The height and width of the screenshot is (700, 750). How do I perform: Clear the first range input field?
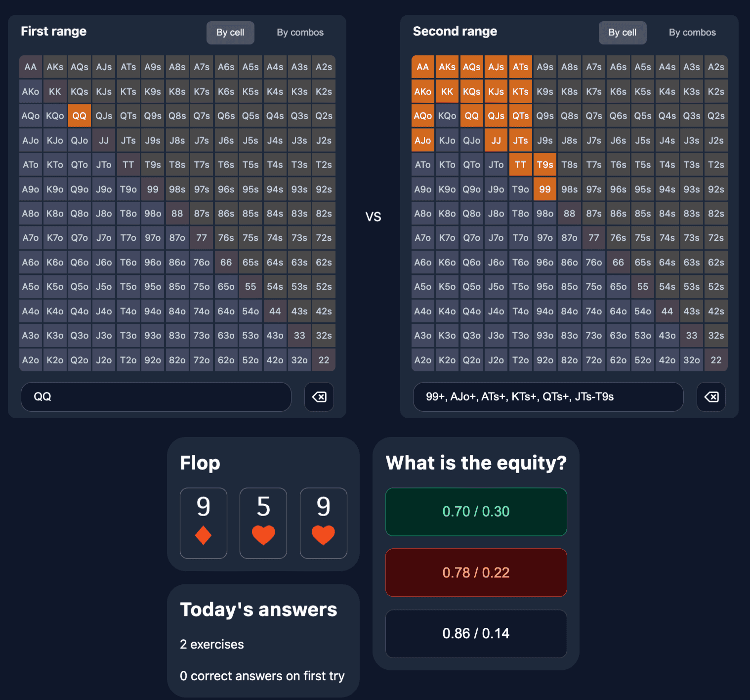[x=319, y=397]
